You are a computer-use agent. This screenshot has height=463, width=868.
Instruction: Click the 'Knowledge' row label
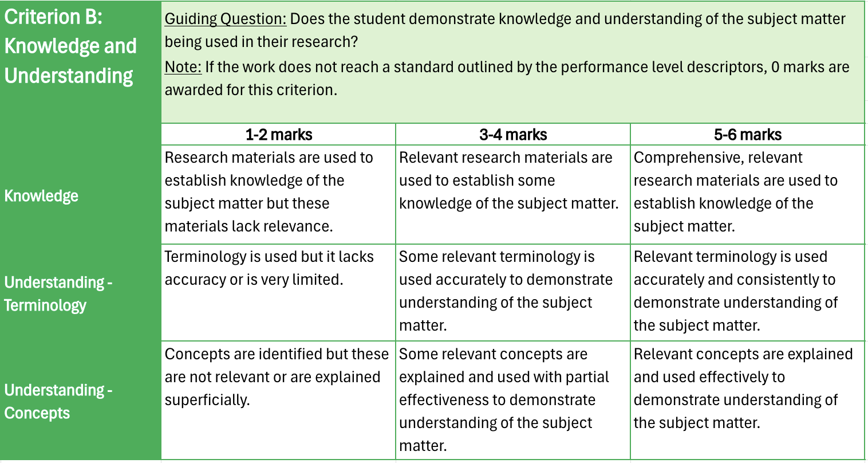[41, 196]
